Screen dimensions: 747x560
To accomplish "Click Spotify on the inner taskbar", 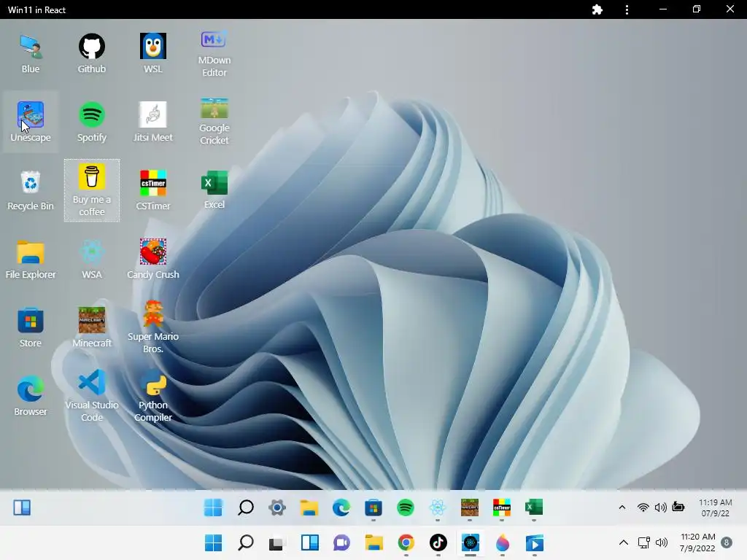I will (x=406, y=507).
